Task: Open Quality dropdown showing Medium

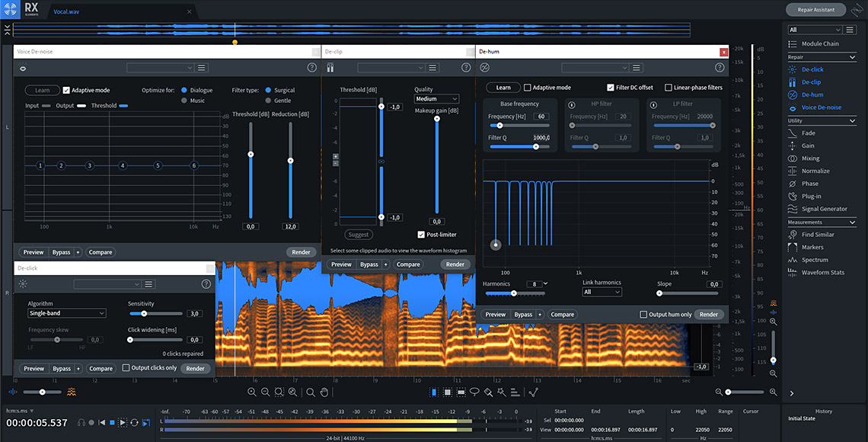Action: [x=437, y=98]
